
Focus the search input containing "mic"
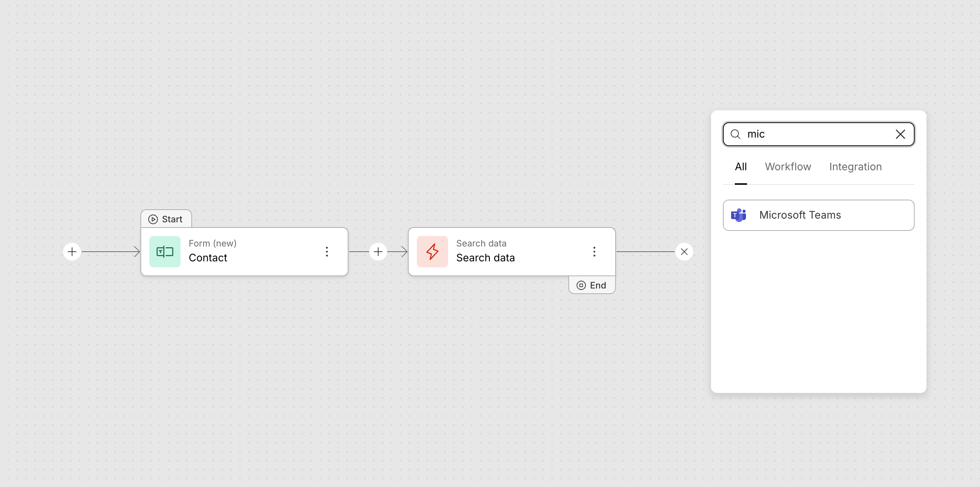click(x=818, y=135)
